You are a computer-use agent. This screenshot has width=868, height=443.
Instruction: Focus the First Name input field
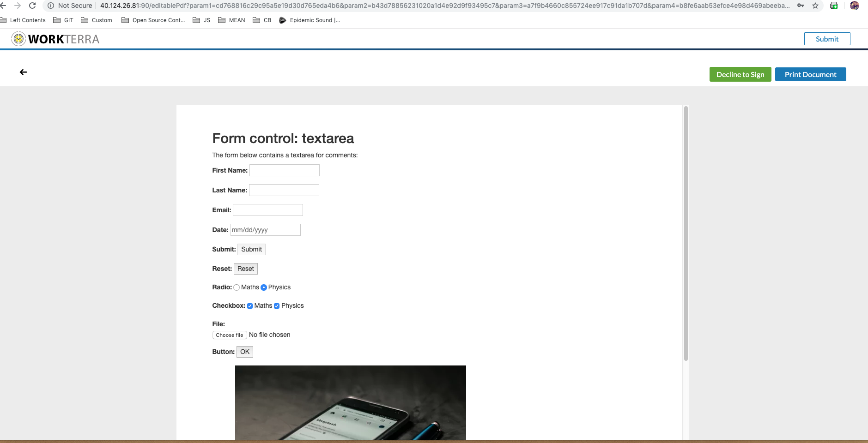click(284, 170)
